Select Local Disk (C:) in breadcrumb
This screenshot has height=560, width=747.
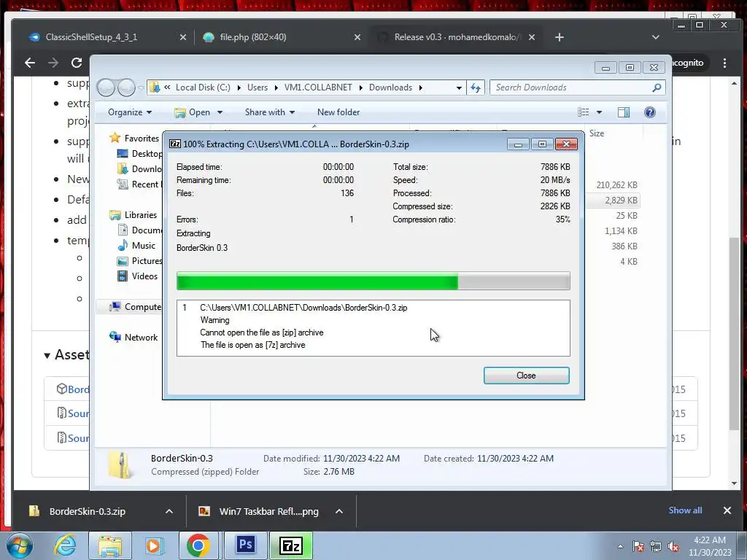[203, 87]
